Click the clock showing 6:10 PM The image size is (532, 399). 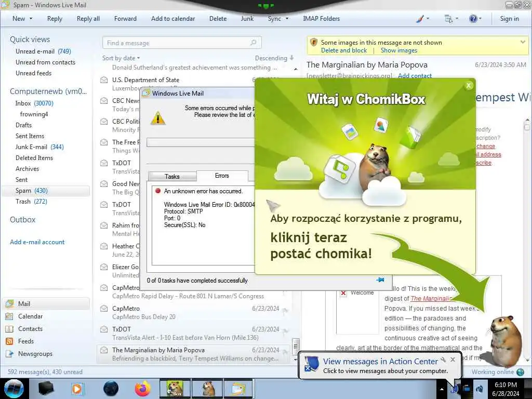coord(506,385)
